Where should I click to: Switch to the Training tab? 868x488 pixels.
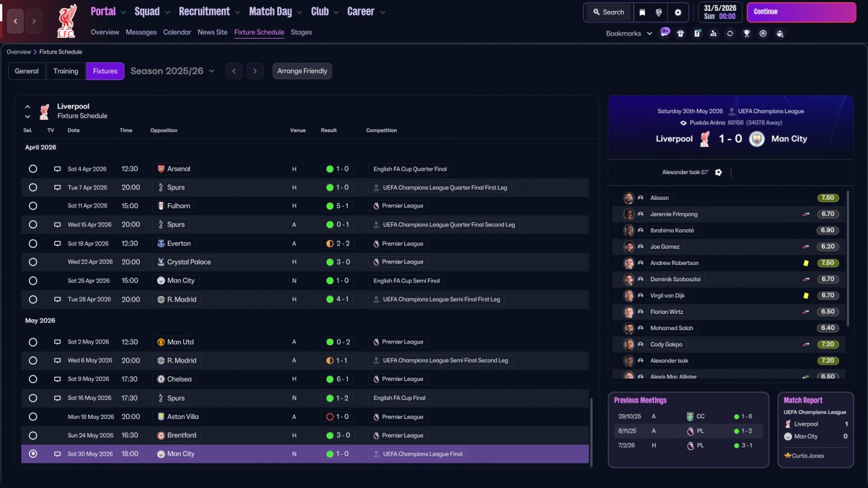66,71
